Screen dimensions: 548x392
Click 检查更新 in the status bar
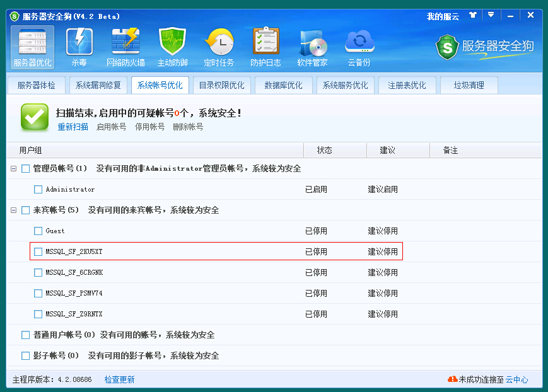[x=119, y=379]
